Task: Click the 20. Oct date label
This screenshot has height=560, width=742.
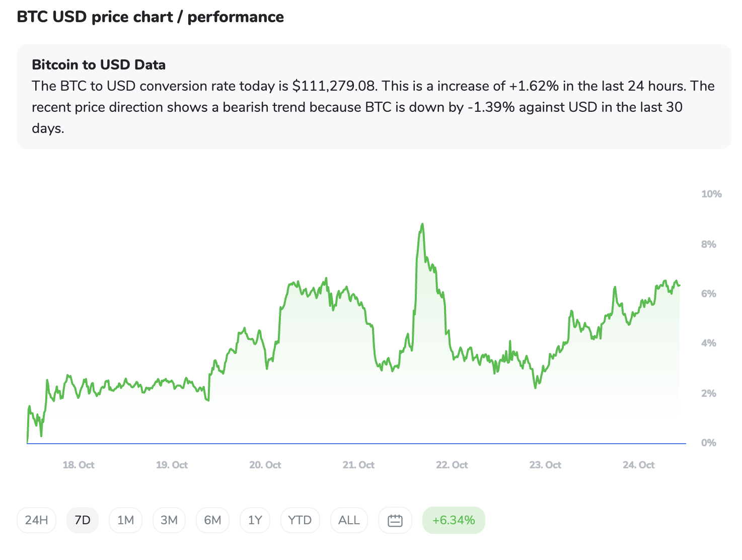Action: (265, 465)
